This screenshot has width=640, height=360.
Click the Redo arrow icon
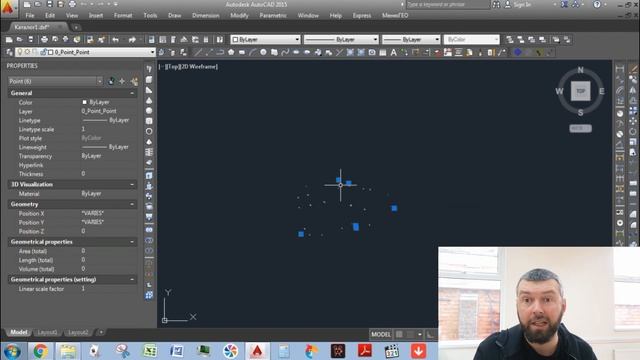132,40
